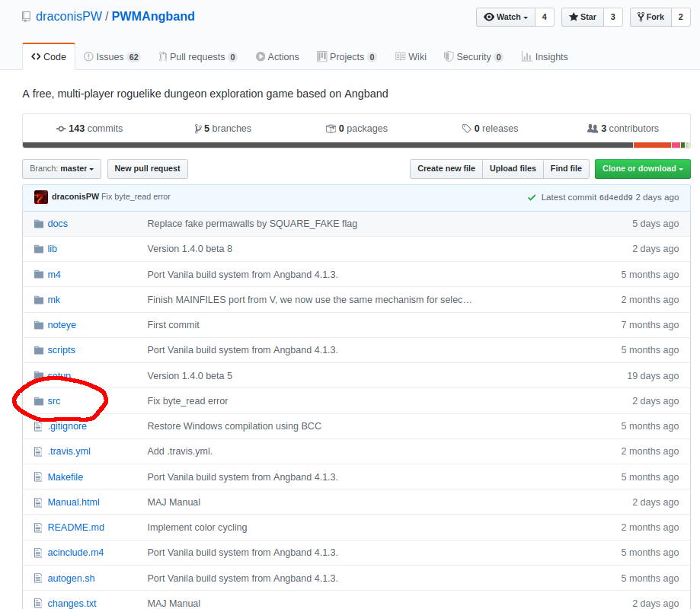Click the README.md file icon

pos(38,528)
